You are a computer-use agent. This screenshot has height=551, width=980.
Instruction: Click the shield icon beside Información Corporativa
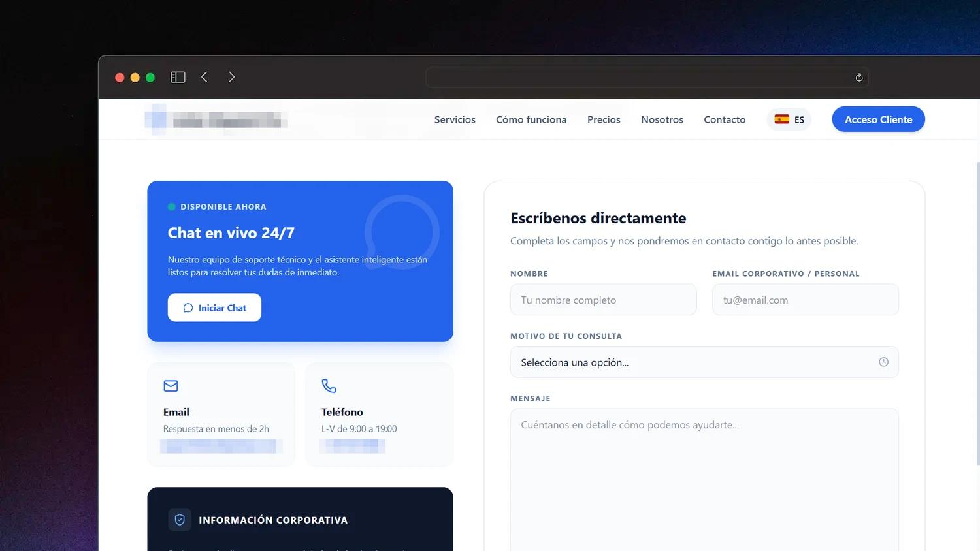[180, 520]
